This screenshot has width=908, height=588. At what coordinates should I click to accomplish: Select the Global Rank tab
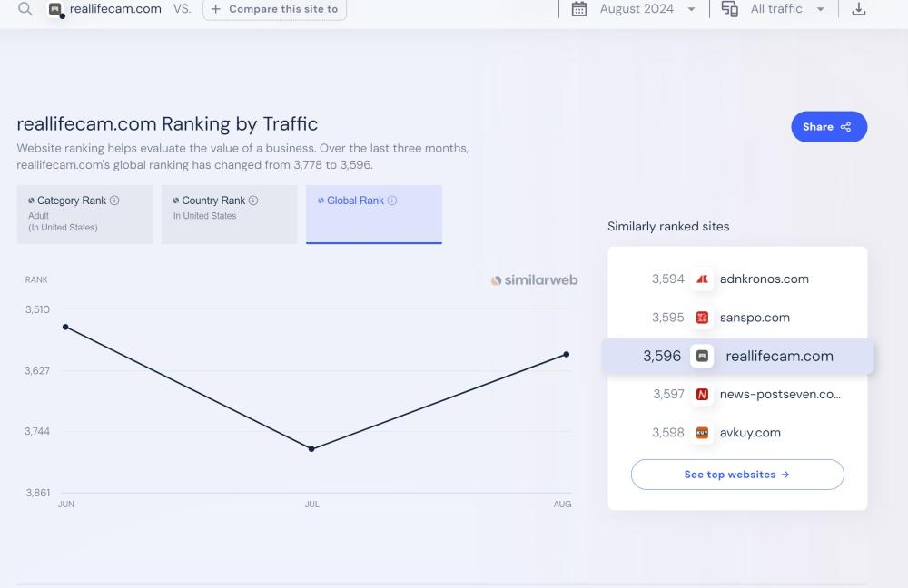coord(373,214)
